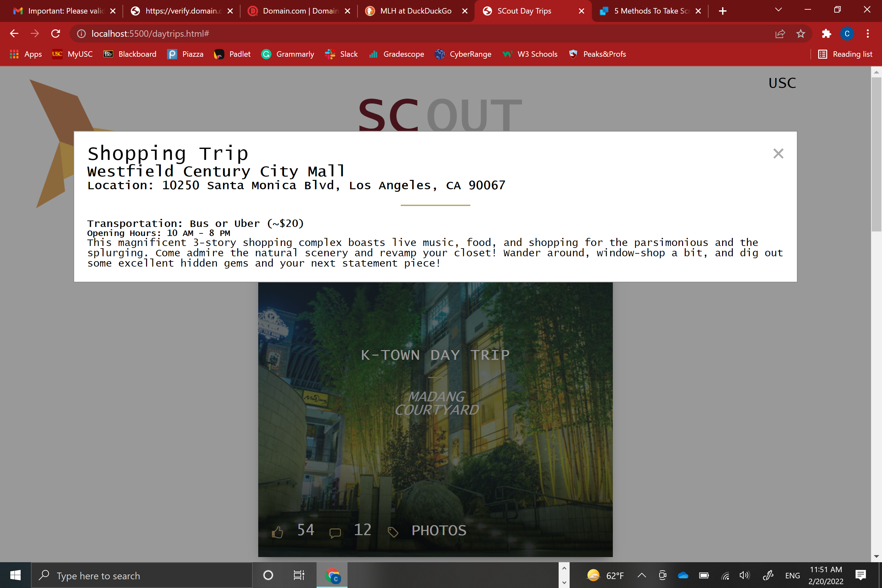This screenshot has width=882, height=588.
Task: Switch to MLH at DuckDuckGo tab
Action: 415,11
